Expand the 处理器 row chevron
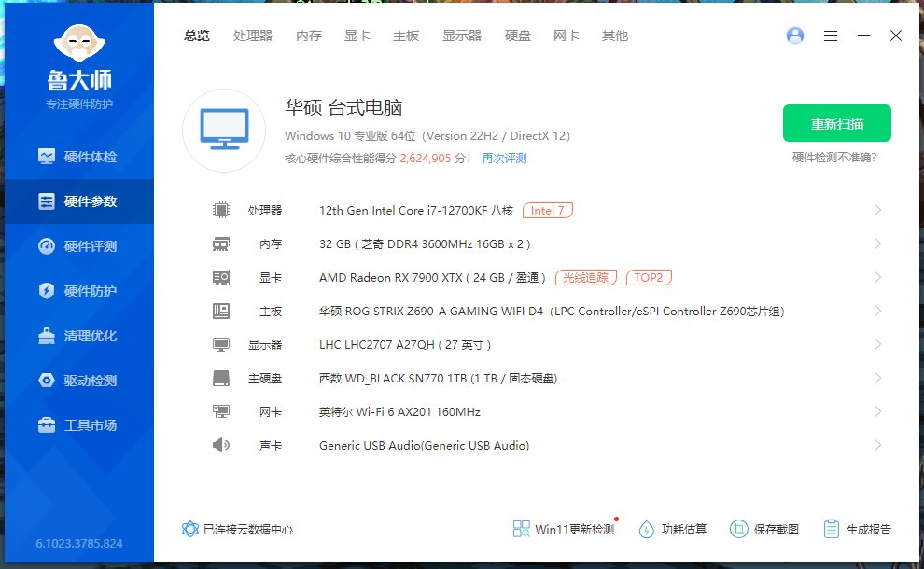 [x=878, y=210]
